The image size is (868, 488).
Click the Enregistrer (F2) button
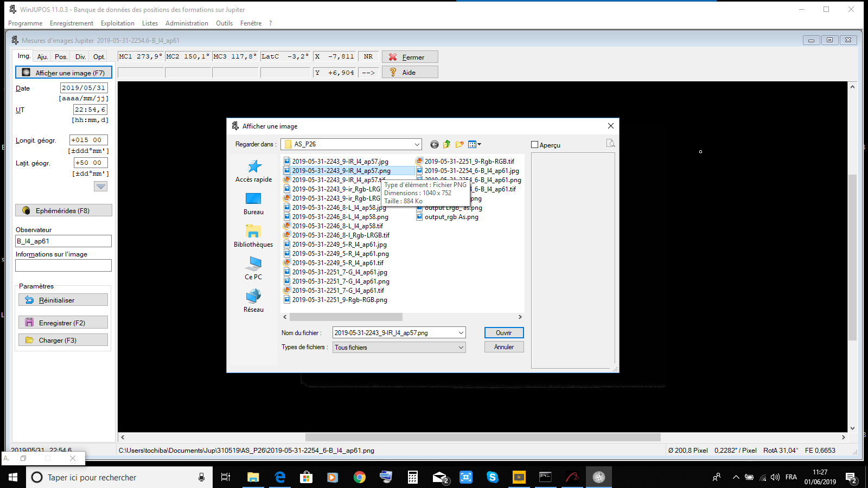coord(63,323)
